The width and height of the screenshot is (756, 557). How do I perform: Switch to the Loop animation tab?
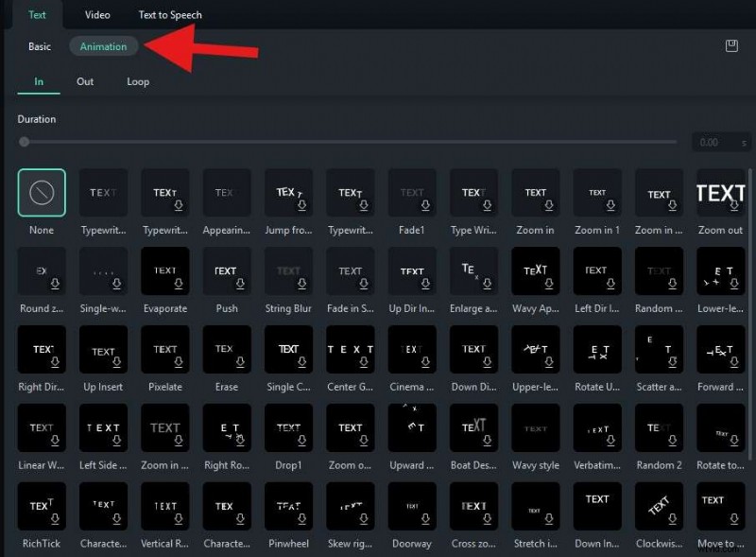[137, 81]
